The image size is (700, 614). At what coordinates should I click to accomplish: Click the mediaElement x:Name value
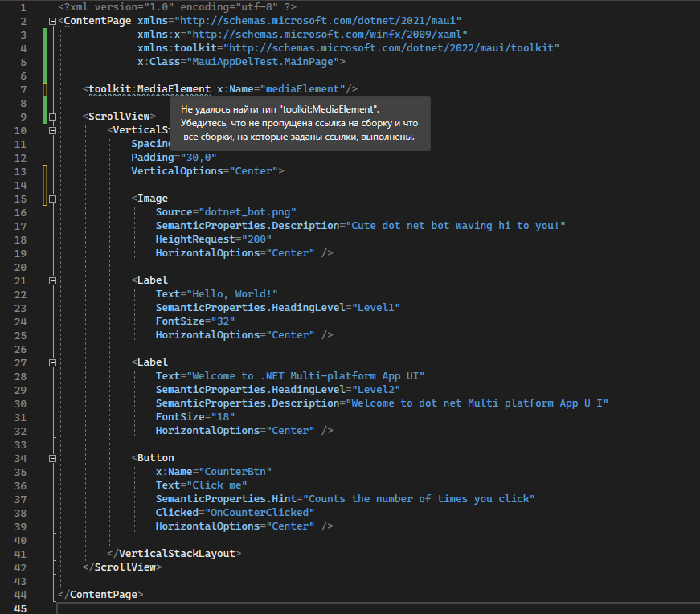click(x=302, y=89)
